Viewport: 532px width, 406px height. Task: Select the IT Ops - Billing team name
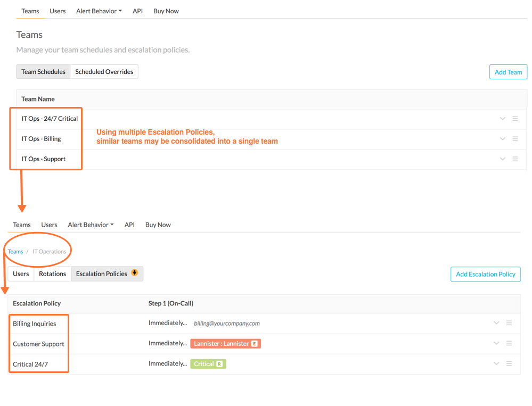(x=42, y=138)
